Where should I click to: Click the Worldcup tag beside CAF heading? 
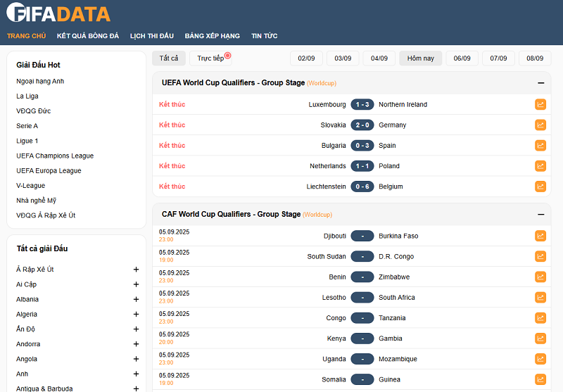coord(317,215)
